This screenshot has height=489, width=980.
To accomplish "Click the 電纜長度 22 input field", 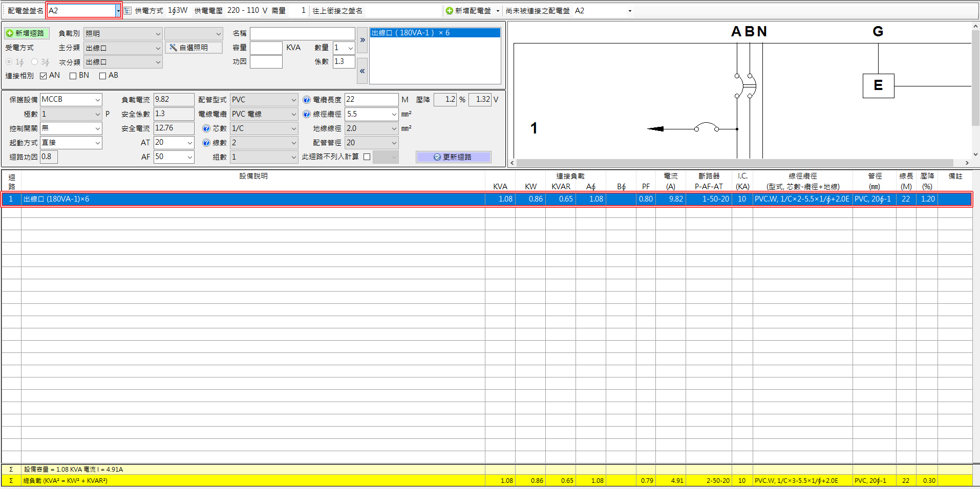I will pyautogui.click(x=372, y=100).
